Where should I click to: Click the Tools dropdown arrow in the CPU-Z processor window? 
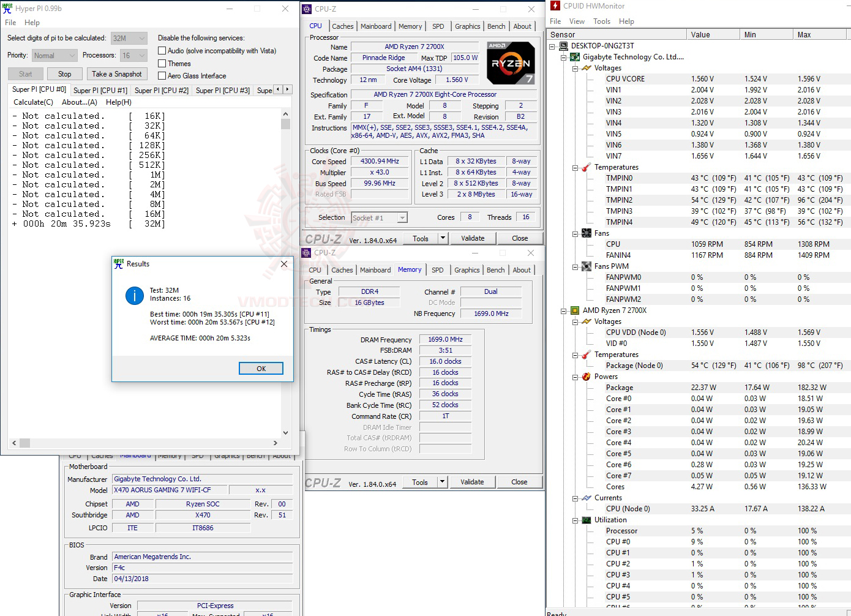click(x=443, y=238)
